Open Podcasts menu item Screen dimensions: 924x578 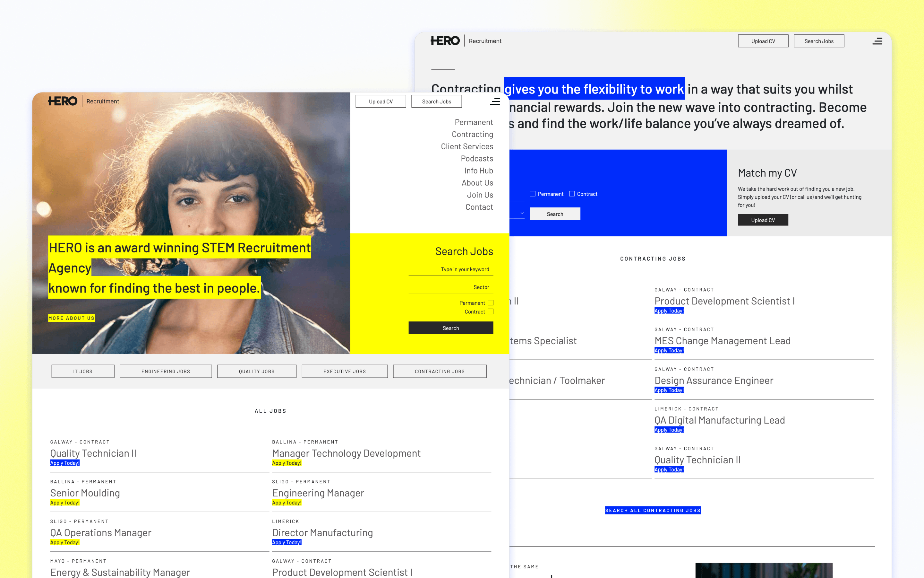[477, 158]
